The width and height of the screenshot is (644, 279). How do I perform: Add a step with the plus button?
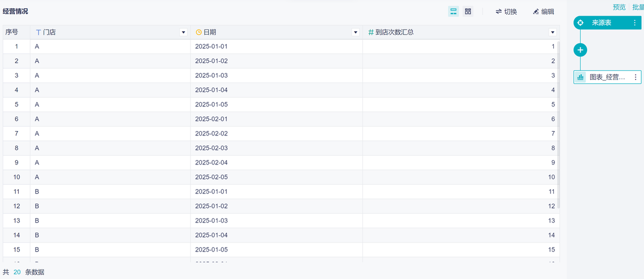(x=580, y=50)
